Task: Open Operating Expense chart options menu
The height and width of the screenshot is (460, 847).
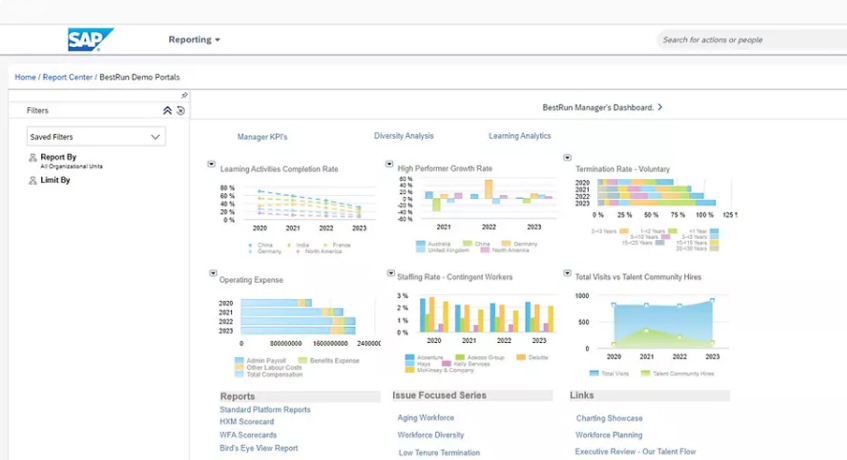Action: point(211,273)
